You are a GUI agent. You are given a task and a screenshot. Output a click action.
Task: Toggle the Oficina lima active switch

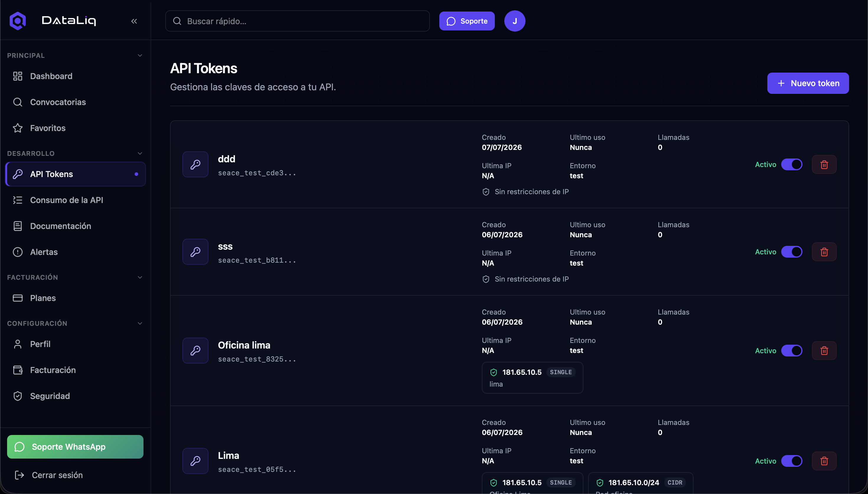pyautogui.click(x=792, y=351)
